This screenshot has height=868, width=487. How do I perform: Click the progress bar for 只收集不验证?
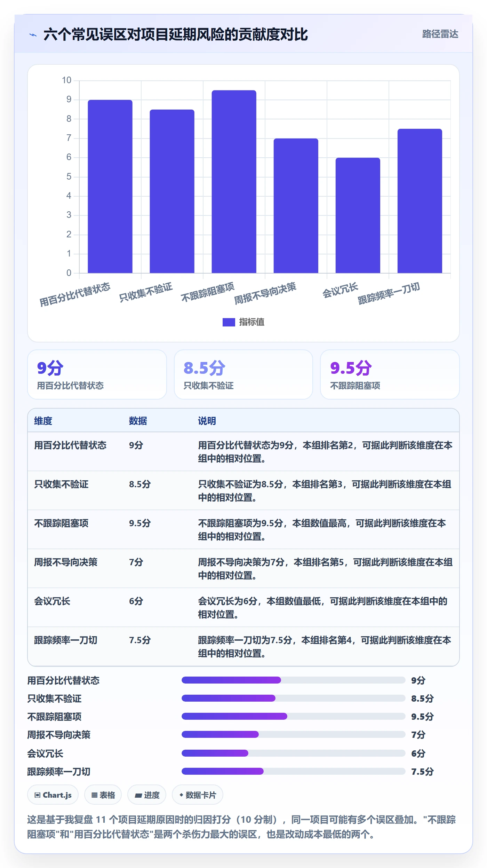293,698
